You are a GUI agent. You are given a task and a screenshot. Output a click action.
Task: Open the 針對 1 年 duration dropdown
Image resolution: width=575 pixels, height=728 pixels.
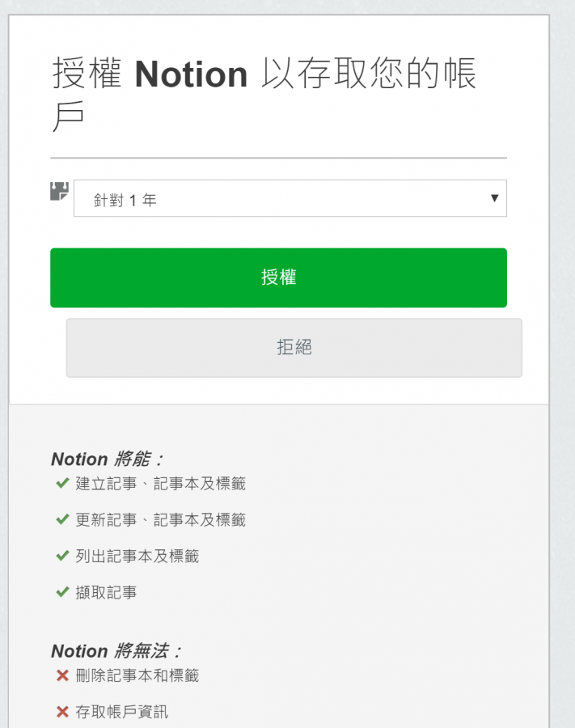pos(290,198)
